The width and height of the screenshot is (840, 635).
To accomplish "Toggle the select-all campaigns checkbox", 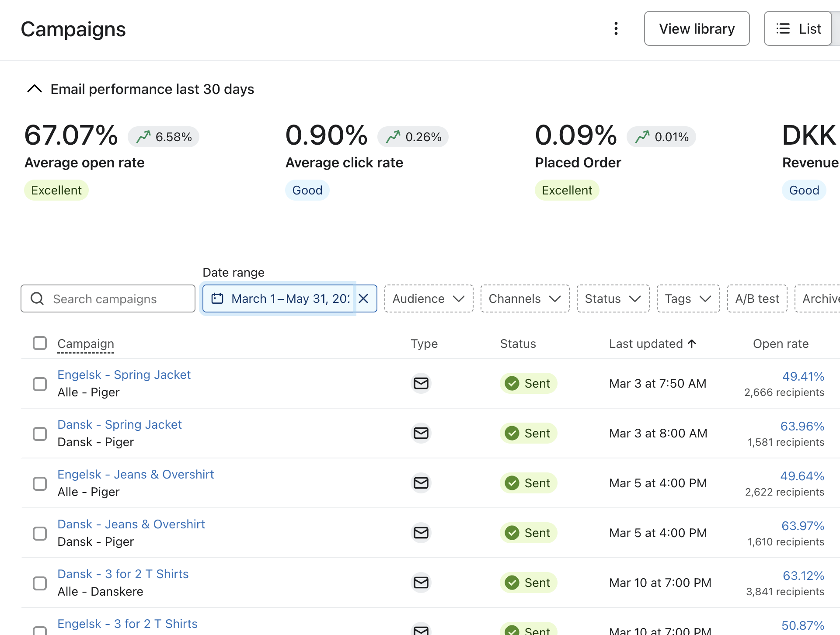I will tap(40, 343).
